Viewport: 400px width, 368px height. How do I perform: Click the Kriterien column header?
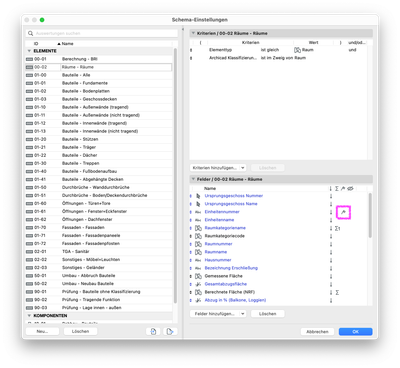[x=251, y=43]
